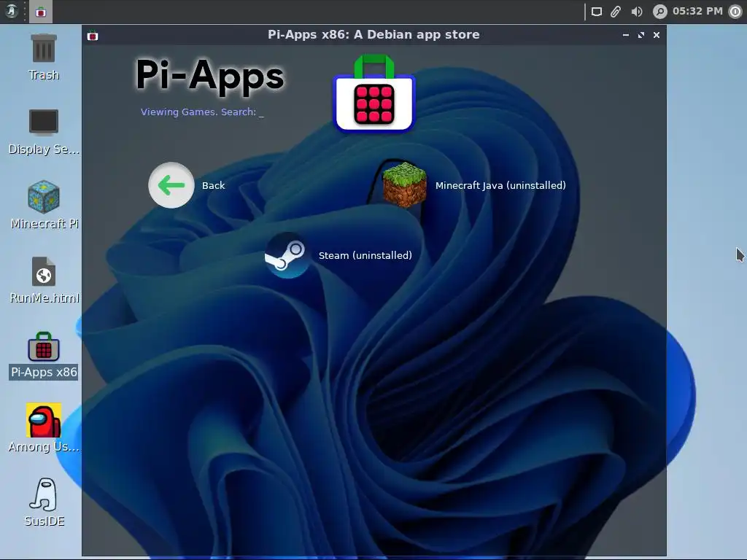Click the 'Pi-Apps x86: A Debian app store' title
Image resolution: width=747 pixels, height=560 pixels.
tap(373, 35)
